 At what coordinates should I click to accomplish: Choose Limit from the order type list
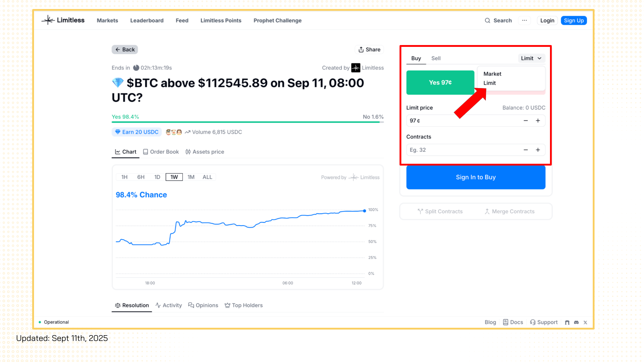[489, 83]
